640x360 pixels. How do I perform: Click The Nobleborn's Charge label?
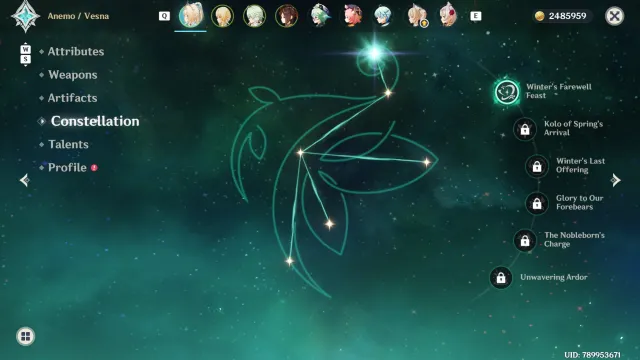click(574, 240)
